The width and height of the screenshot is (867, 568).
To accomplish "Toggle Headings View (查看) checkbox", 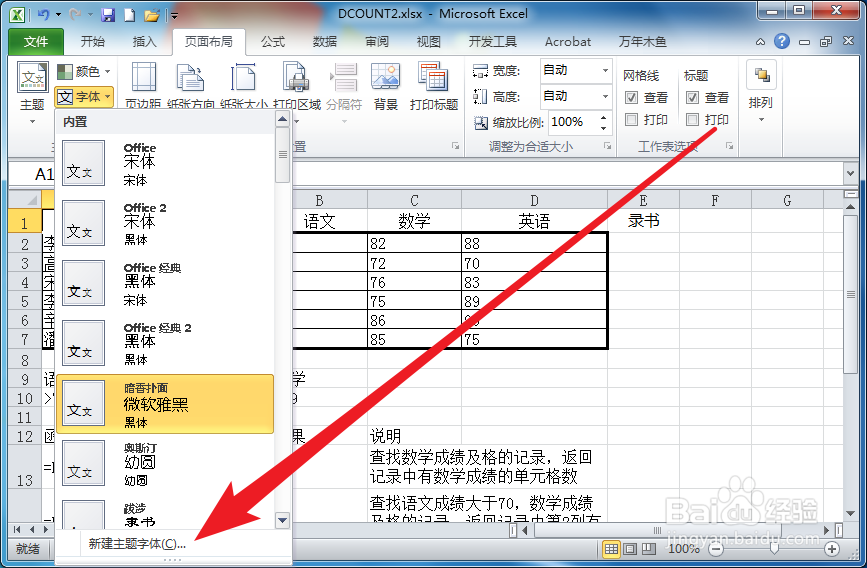I will click(692, 98).
